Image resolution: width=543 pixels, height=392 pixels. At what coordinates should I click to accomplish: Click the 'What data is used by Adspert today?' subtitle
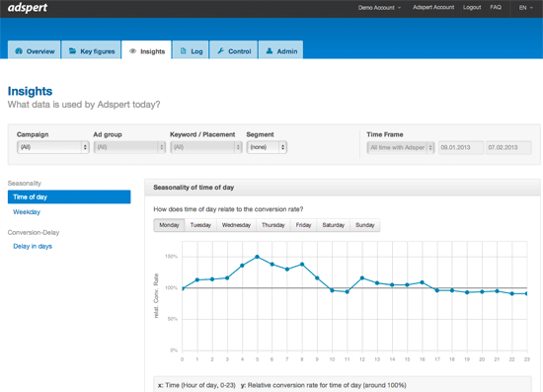pos(84,105)
